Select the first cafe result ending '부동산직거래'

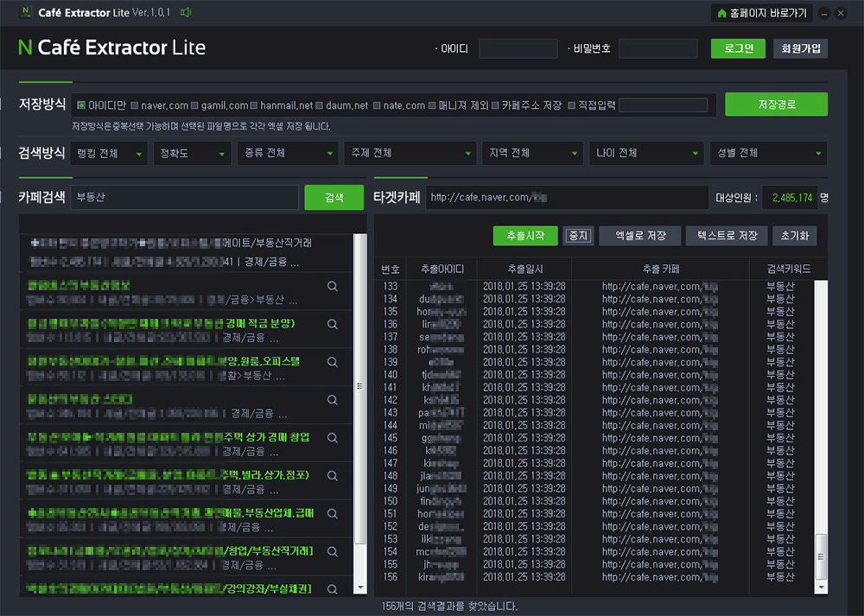187,253
